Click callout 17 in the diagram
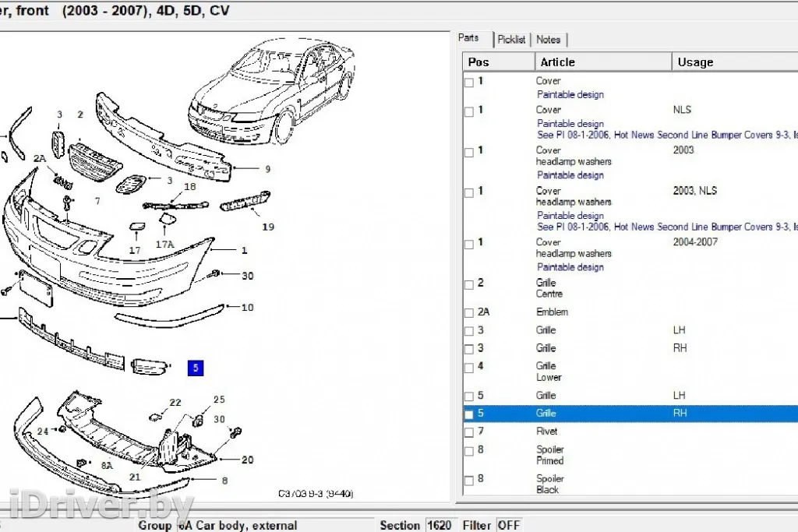The width and height of the screenshot is (798, 532). (x=135, y=250)
